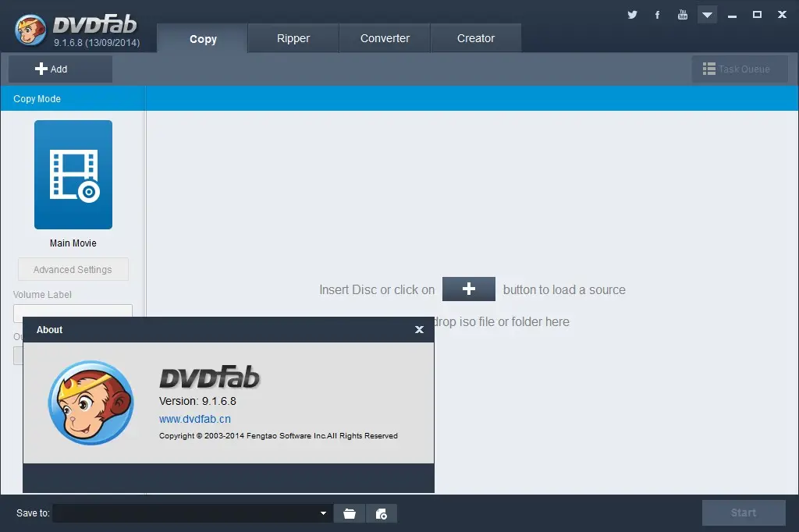
Task: Open the title bar dropdown menu arrow
Action: [707, 15]
